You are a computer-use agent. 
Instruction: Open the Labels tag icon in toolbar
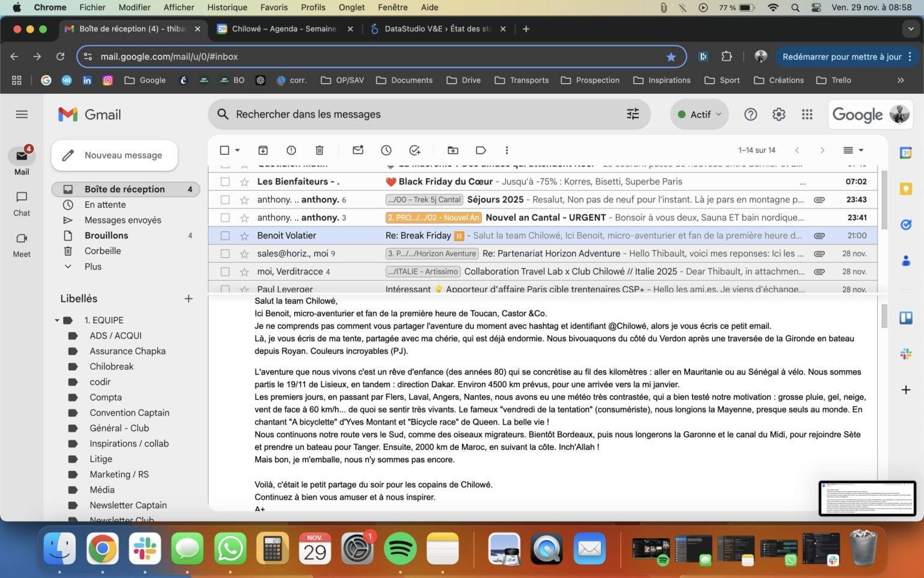tap(481, 151)
